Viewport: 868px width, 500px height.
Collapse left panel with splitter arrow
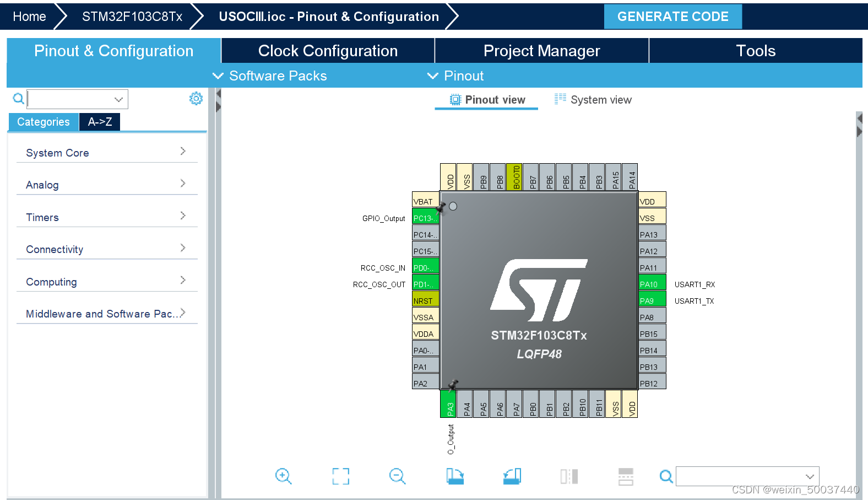pyautogui.click(x=218, y=94)
